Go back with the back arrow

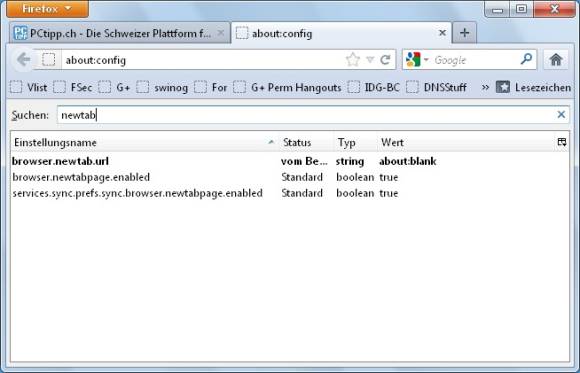pyautogui.click(x=23, y=60)
